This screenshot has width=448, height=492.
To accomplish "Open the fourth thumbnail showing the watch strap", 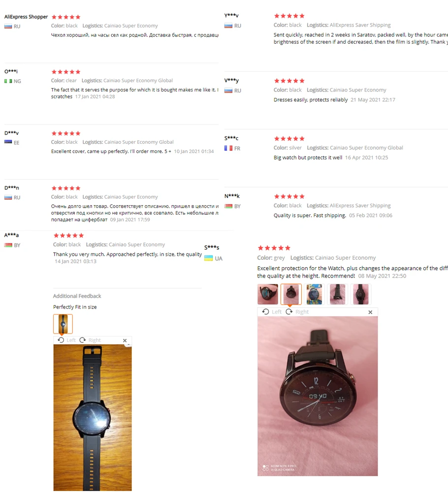I will click(338, 294).
